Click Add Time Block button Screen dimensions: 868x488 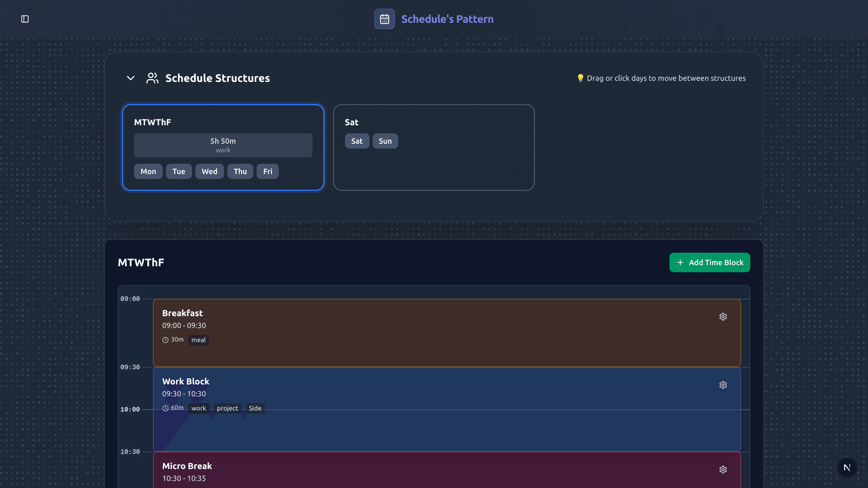709,262
